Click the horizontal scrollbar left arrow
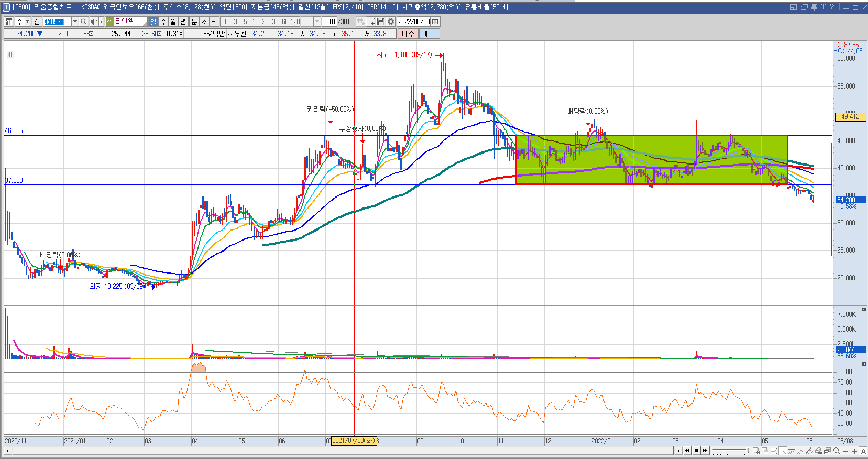Screen dimensions: 868x459 click(x=7, y=451)
